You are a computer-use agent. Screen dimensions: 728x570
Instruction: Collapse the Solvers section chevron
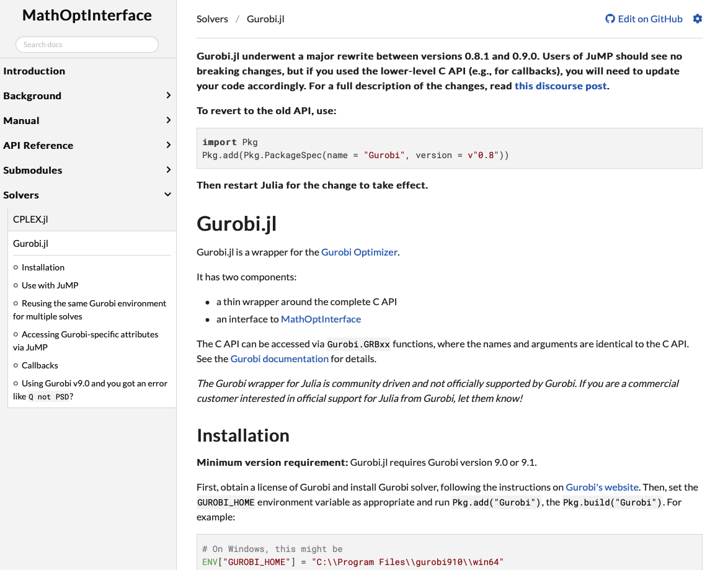pyautogui.click(x=167, y=195)
